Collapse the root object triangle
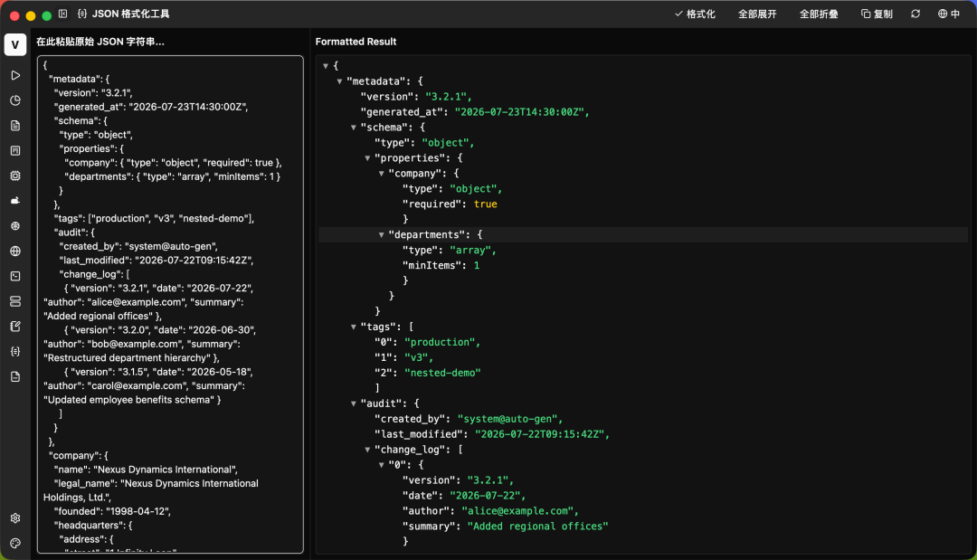The image size is (977, 560). (326, 65)
